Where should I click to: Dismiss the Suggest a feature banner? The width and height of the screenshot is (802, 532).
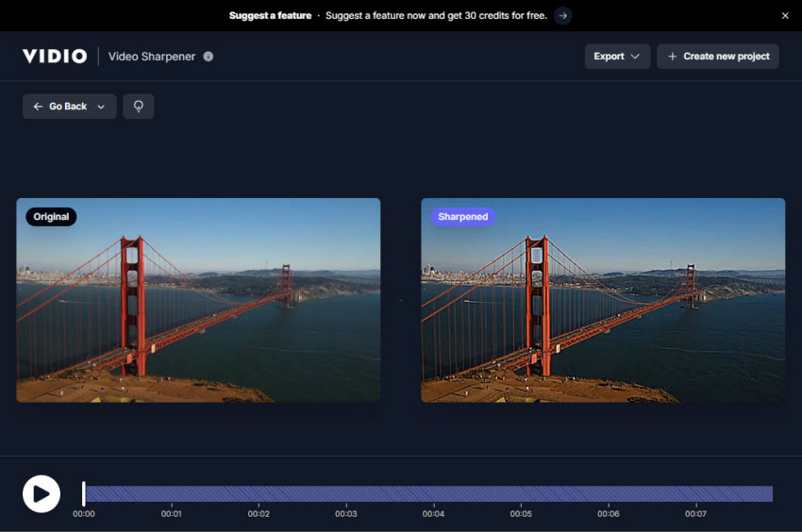(785, 16)
